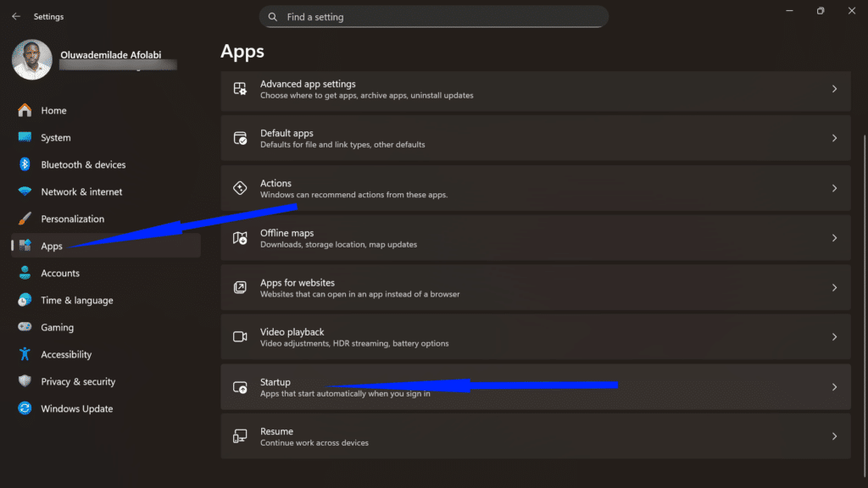Click the Find a setting search field

pos(434,16)
